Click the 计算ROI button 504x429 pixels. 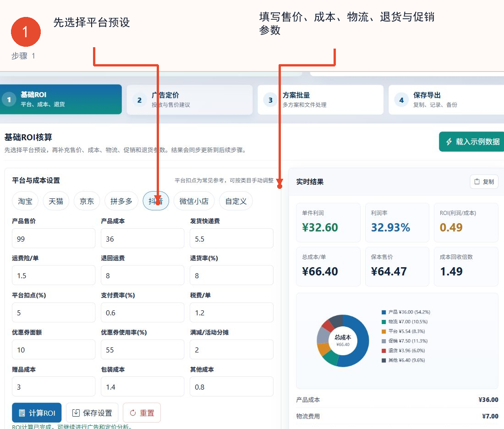pyautogui.click(x=37, y=412)
